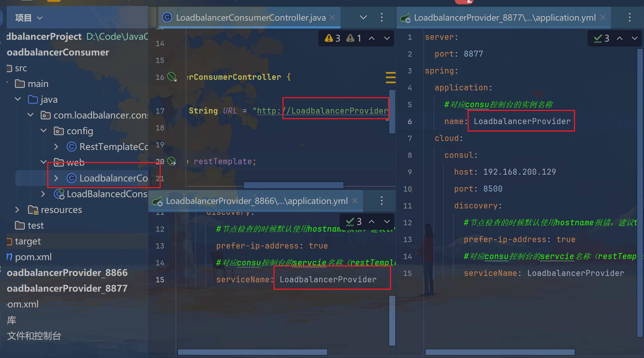Open options menu beside the Java editor tabs
Viewport: 644px width, 358px height.
click(x=382, y=17)
